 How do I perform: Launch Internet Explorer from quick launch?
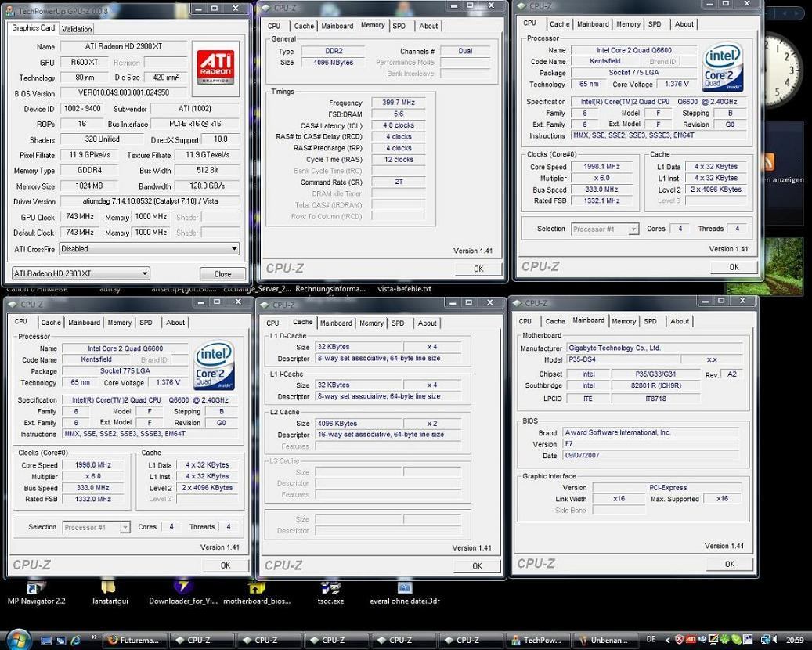coord(76,641)
